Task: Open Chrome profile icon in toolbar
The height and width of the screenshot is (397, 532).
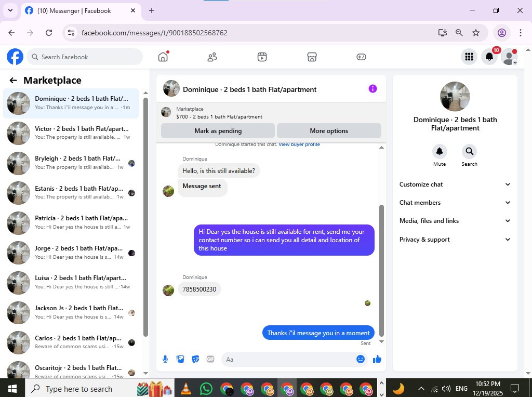Action: click(502, 33)
